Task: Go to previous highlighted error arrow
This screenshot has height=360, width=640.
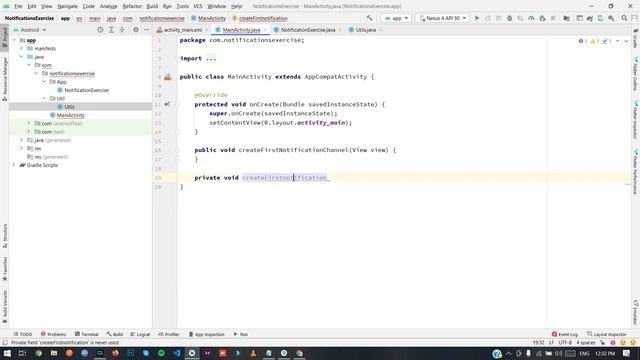Action: pos(618,41)
